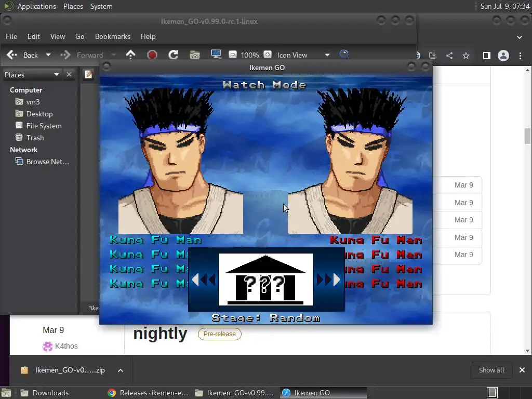Zoom in with the plus icon

[268, 55]
